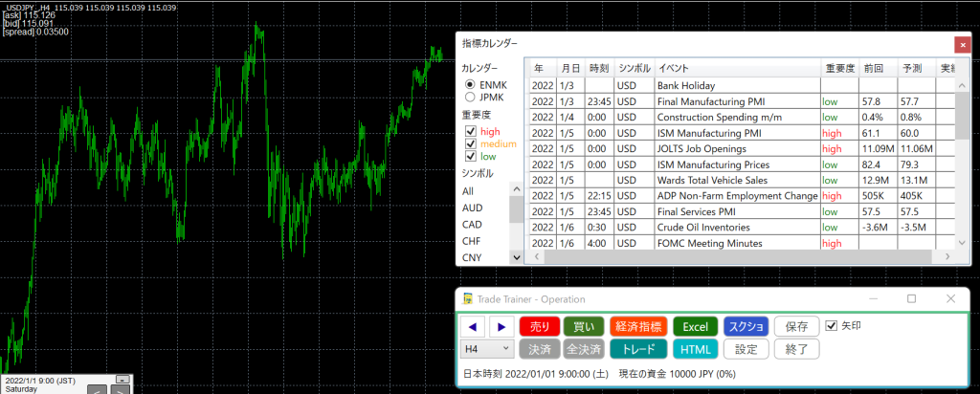This screenshot has height=394, width=980.
Task: Select the JPMK calendar radio button
Action: pyautogui.click(x=469, y=97)
